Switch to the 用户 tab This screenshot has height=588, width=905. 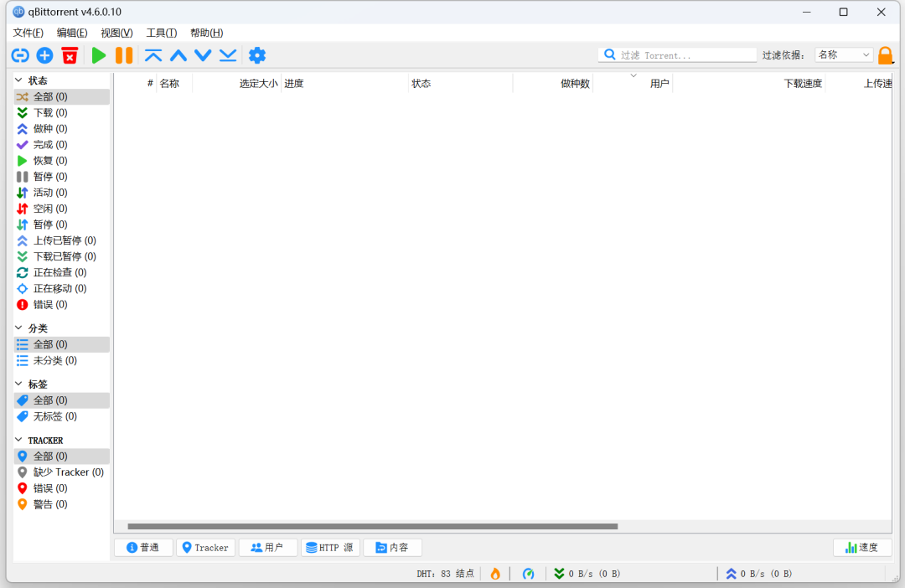268,548
